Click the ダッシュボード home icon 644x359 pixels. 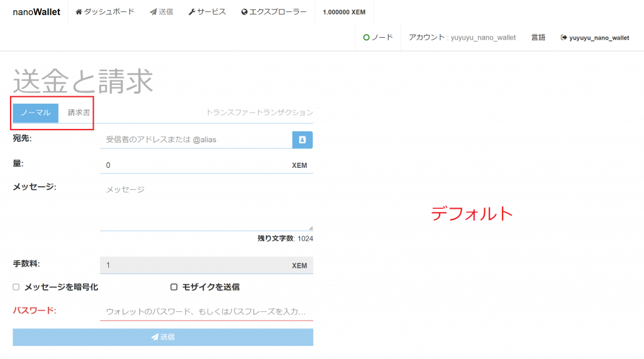coord(79,12)
